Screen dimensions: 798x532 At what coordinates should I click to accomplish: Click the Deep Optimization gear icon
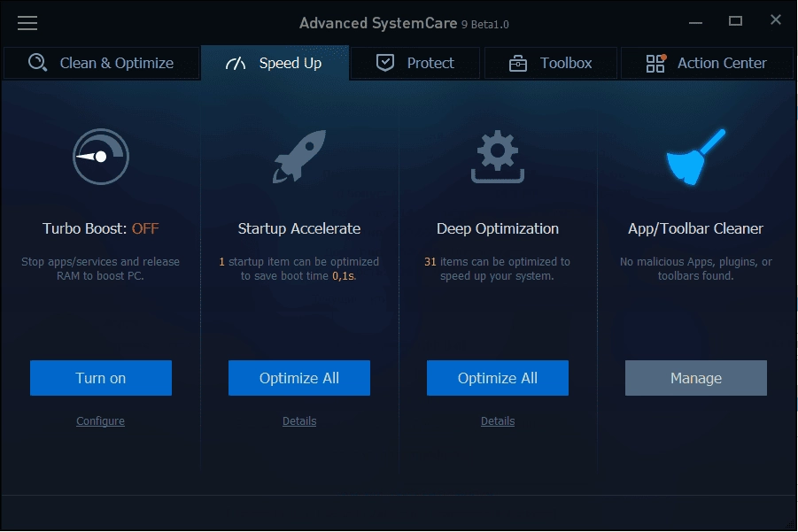[498, 156]
